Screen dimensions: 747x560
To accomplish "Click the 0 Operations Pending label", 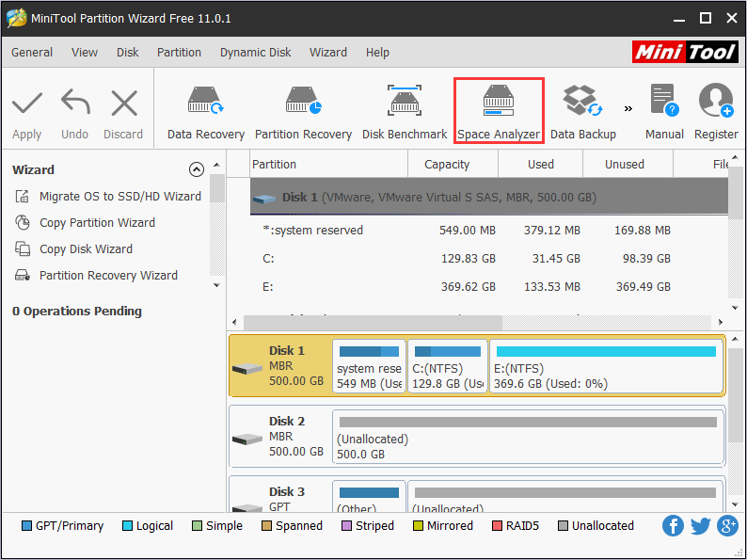I will tap(77, 312).
